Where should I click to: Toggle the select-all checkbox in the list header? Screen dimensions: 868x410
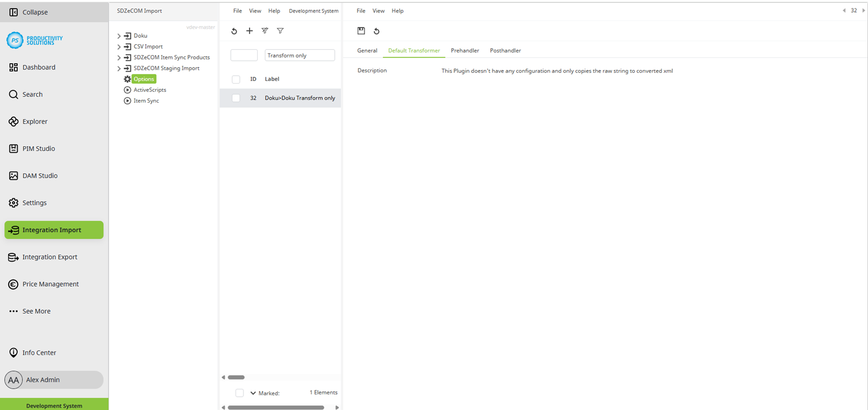click(235, 79)
